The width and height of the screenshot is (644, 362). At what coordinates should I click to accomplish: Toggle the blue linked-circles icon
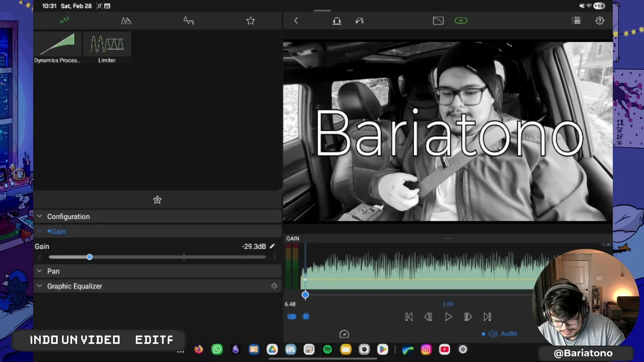click(292, 316)
